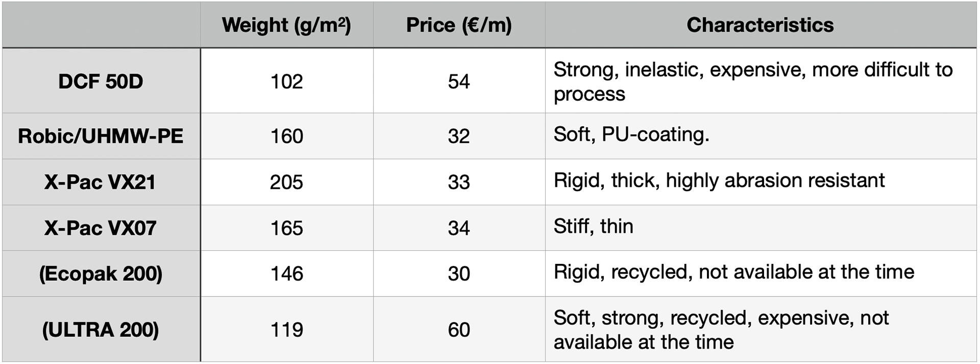The height and width of the screenshot is (364, 980).
Task: Click the weight cell showing 146
Action: coord(286,274)
